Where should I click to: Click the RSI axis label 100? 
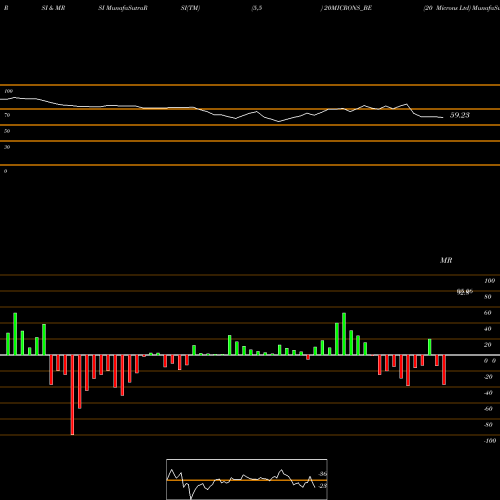point(8,91)
